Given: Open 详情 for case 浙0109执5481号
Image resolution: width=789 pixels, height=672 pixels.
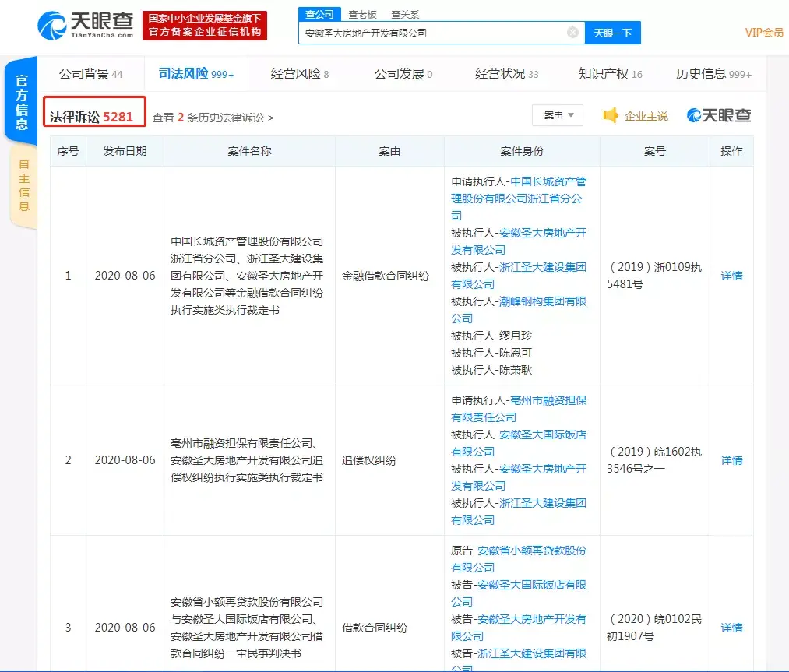Looking at the screenshot, I should tap(731, 276).
